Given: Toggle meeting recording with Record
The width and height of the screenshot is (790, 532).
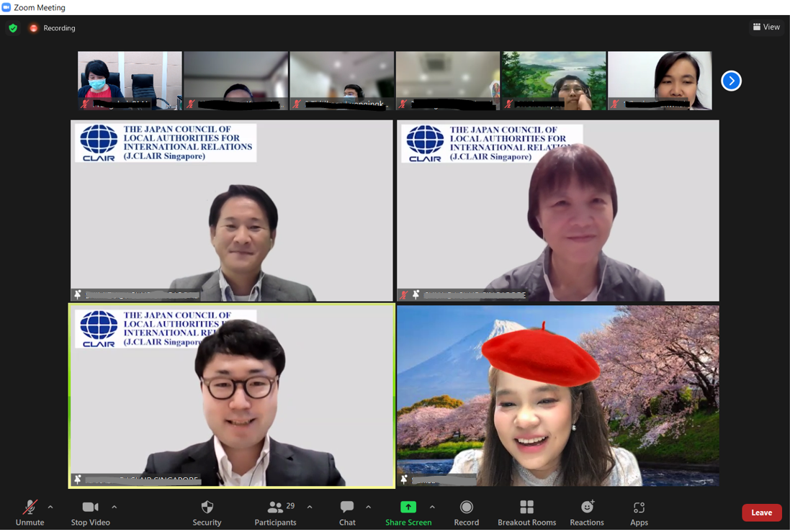Looking at the screenshot, I should (x=466, y=513).
